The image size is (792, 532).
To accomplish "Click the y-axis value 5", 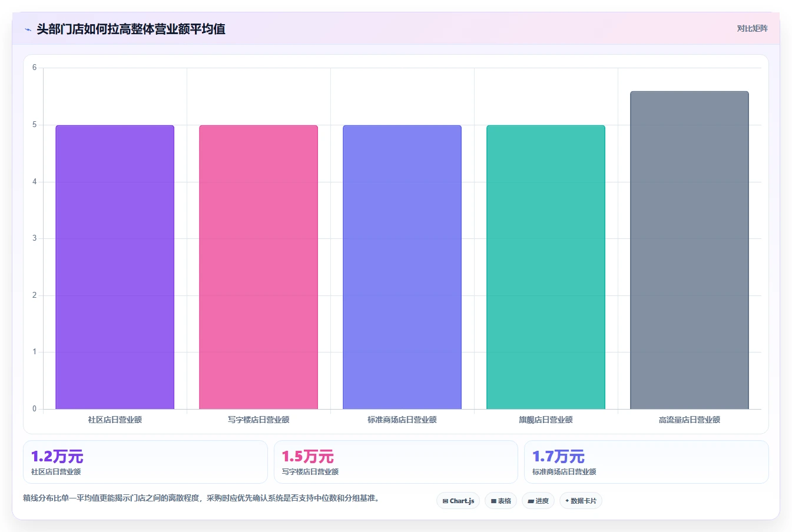I will 34,125.
